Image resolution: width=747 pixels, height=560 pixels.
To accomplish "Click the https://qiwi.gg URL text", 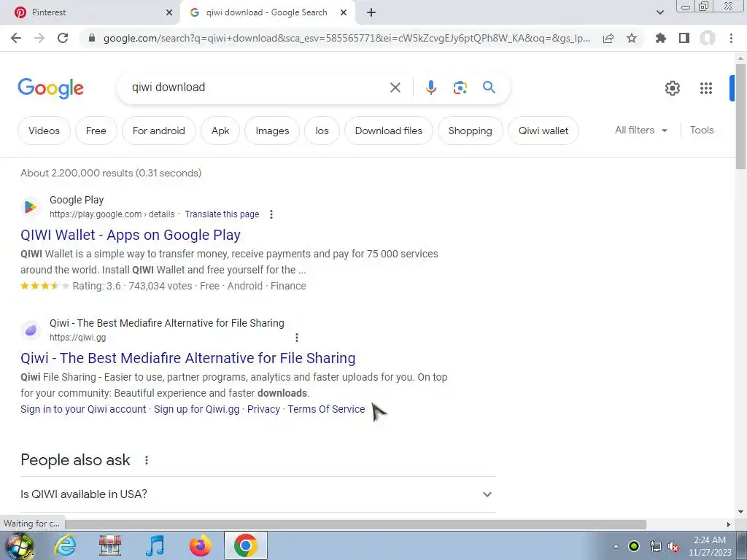I will [x=77, y=338].
